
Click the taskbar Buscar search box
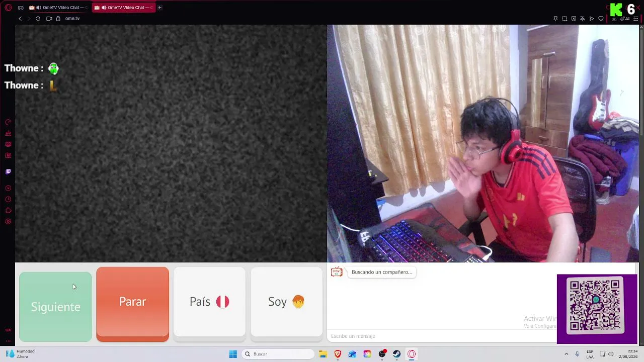click(x=278, y=354)
